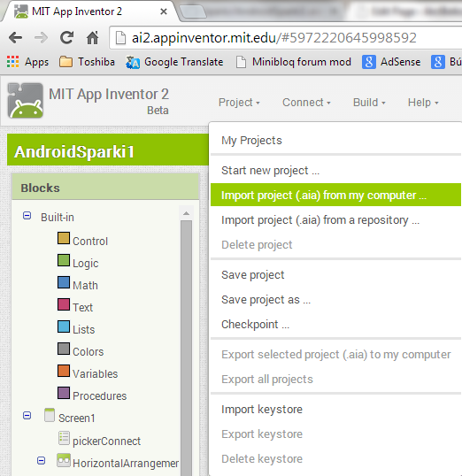Screen dimensions: 462x476
Task: Open the Project dropdown menu
Action: click(x=239, y=103)
